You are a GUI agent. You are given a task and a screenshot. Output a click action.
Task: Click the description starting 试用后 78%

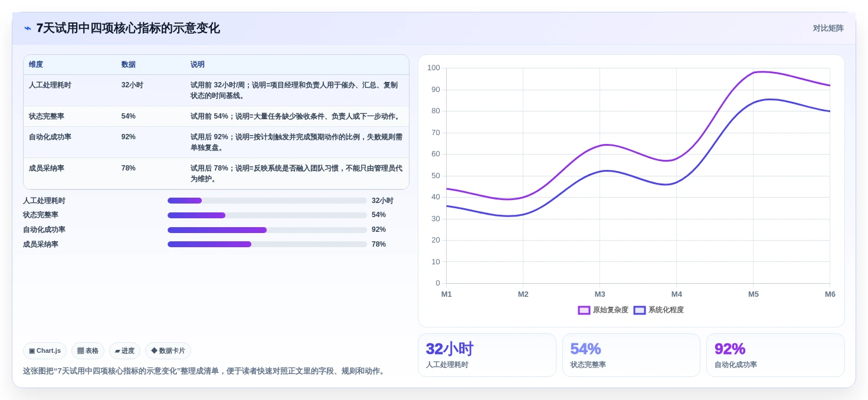pos(296,173)
